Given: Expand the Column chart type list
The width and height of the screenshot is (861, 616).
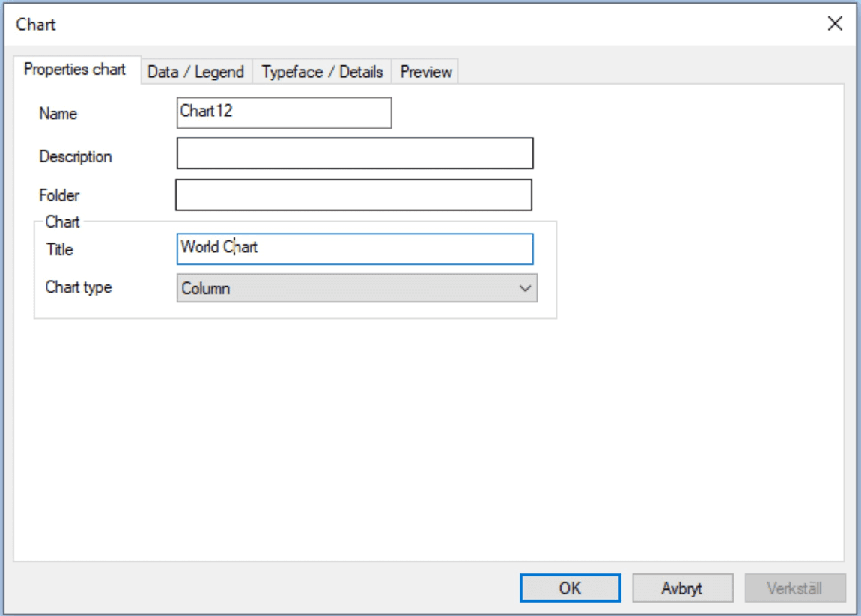Looking at the screenshot, I should [x=524, y=288].
